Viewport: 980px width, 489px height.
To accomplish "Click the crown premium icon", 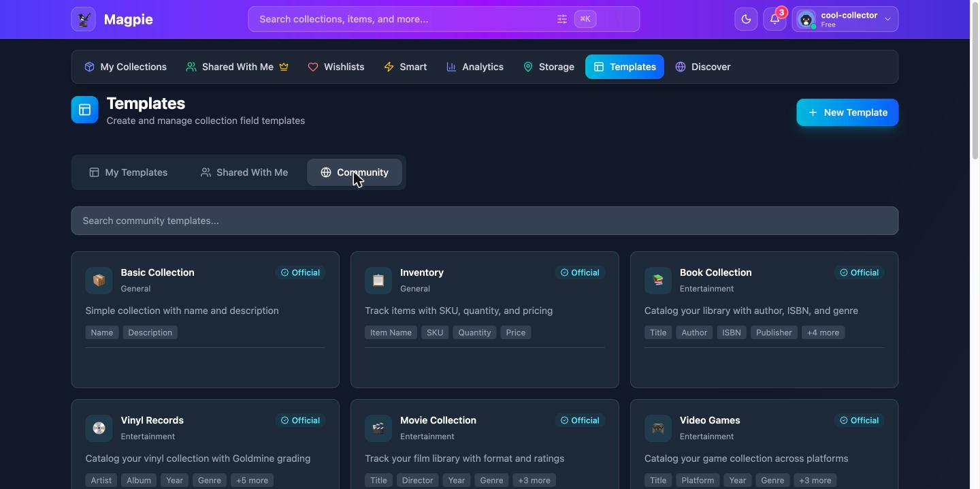I will coord(284,67).
